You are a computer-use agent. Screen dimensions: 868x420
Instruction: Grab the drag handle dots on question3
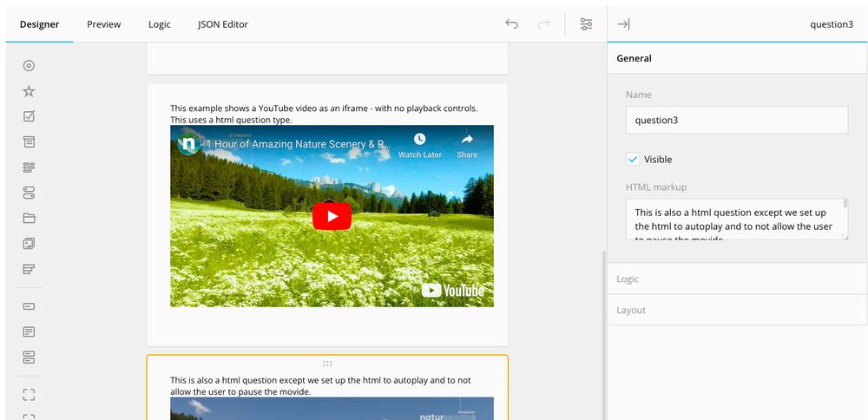pos(327,364)
